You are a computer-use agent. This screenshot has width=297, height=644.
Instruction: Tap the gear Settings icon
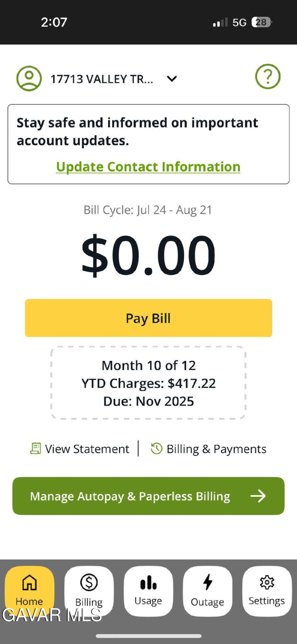point(267,582)
